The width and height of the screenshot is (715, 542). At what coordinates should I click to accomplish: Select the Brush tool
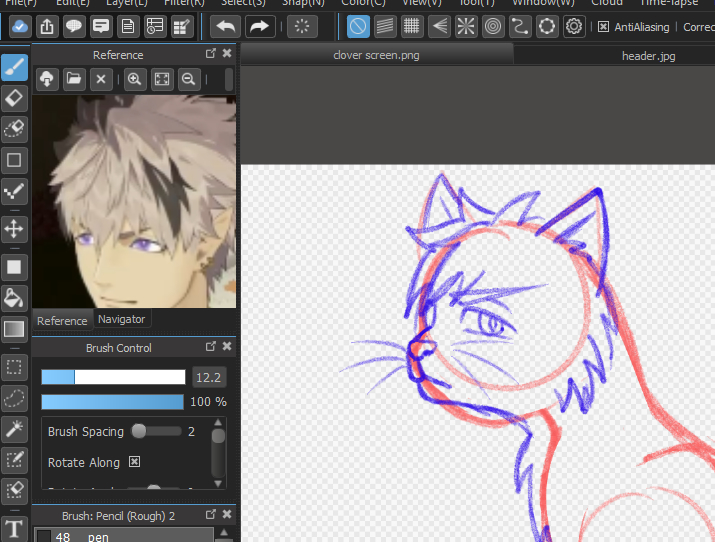click(14, 67)
